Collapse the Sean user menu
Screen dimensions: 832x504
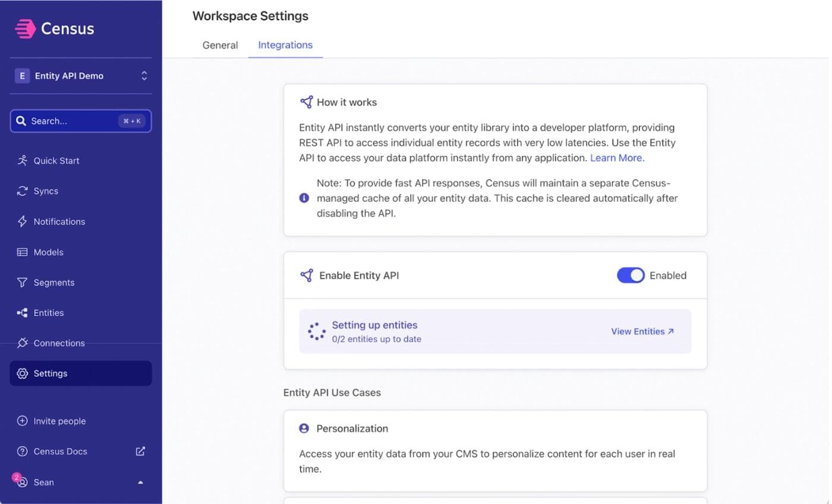pos(140,482)
